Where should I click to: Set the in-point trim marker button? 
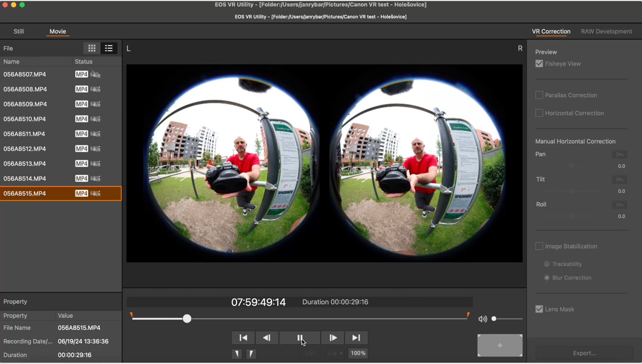[237, 354]
